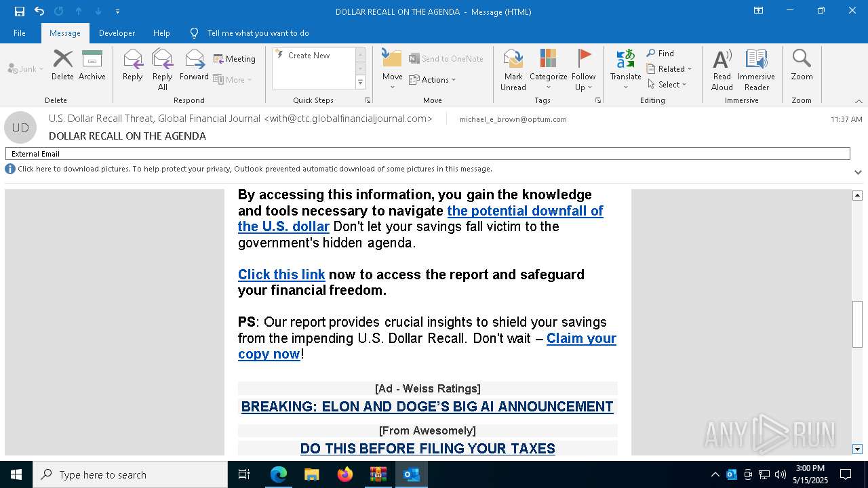Click the message vertical scrollbar thumb
The width and height of the screenshot is (868, 488).
click(x=857, y=323)
